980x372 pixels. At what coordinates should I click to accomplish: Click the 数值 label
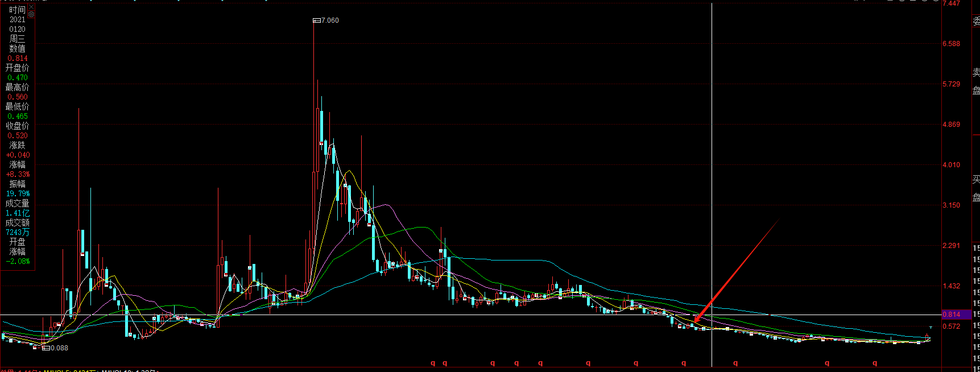(x=17, y=48)
